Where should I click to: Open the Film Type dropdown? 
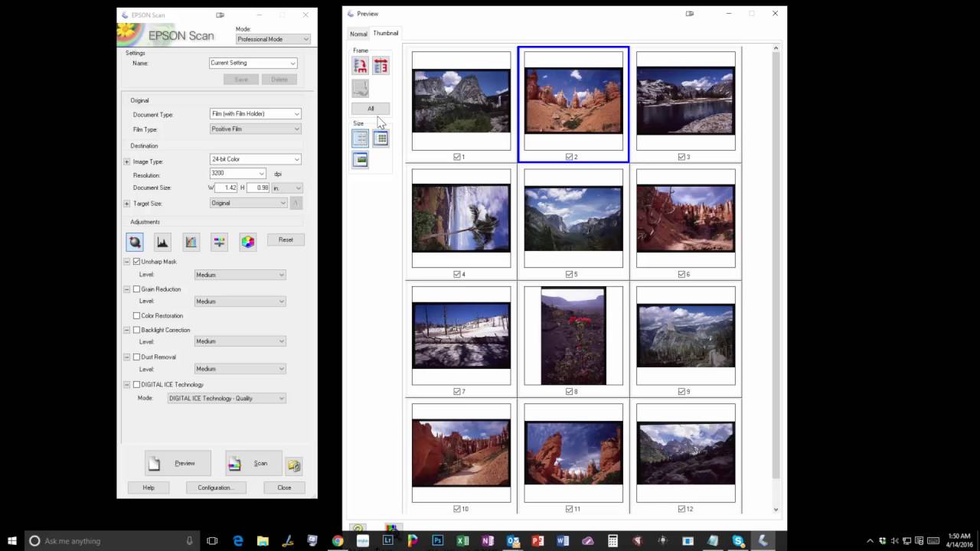(255, 129)
